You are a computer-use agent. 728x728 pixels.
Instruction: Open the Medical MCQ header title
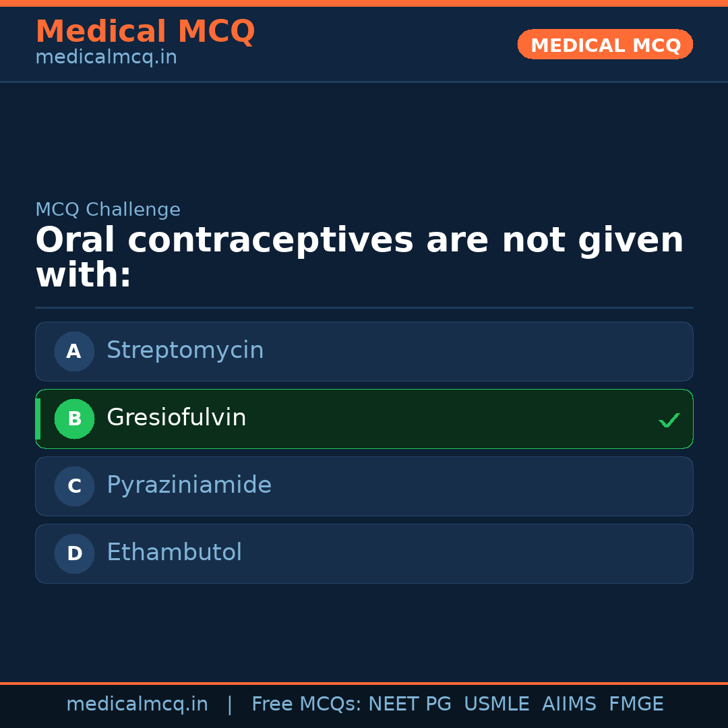[x=145, y=32]
